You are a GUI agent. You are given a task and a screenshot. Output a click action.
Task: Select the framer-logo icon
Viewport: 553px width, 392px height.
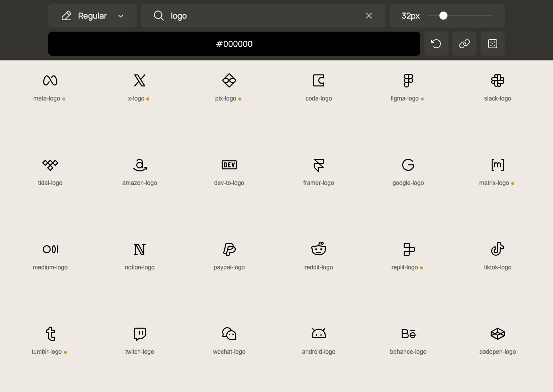[x=318, y=165]
